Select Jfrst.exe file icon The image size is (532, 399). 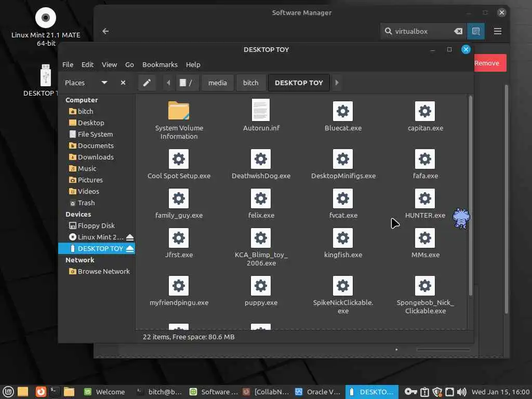pos(179,238)
